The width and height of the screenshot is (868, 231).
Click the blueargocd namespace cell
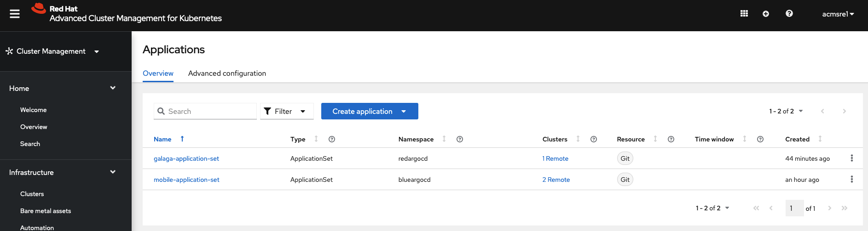(414, 180)
